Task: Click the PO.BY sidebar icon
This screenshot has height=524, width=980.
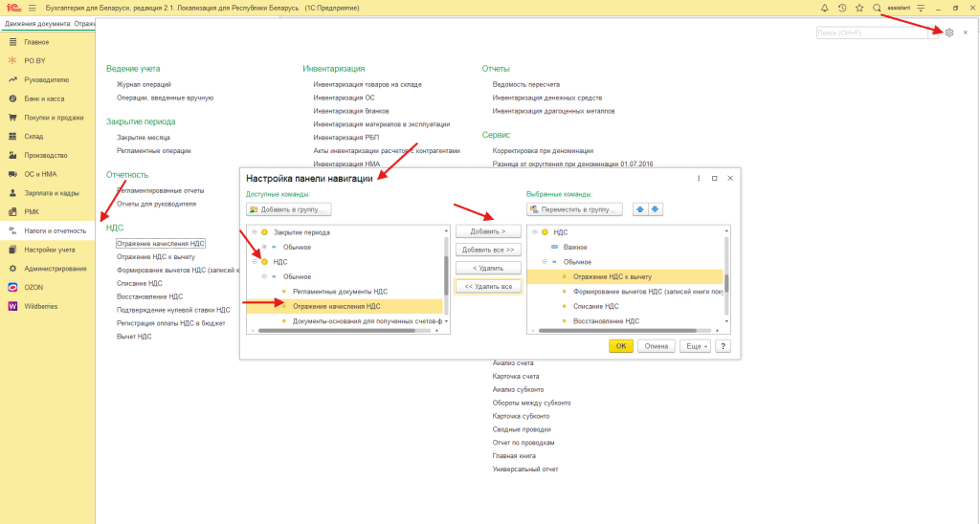Action: point(12,60)
